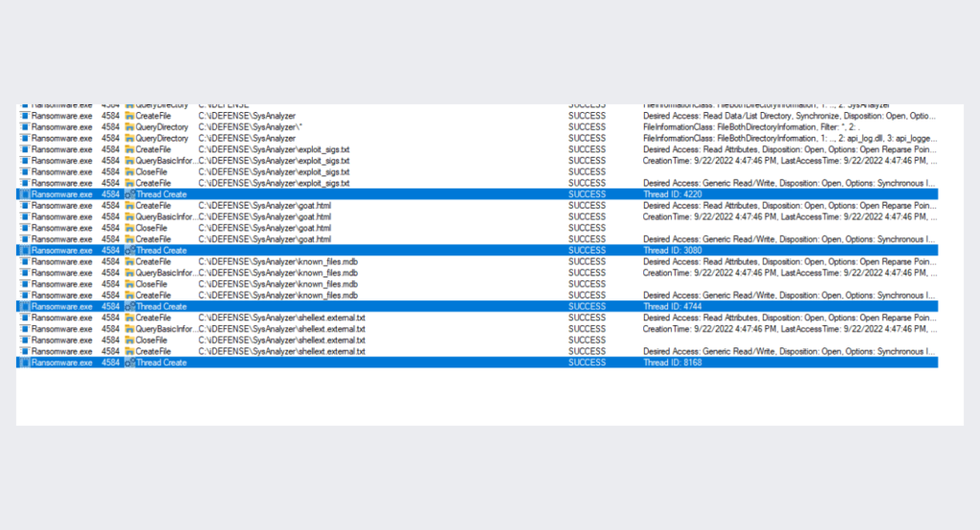Click the process icon in the Thread ID 4220 row
Image resolution: width=980 pixels, height=530 pixels.
25,194
